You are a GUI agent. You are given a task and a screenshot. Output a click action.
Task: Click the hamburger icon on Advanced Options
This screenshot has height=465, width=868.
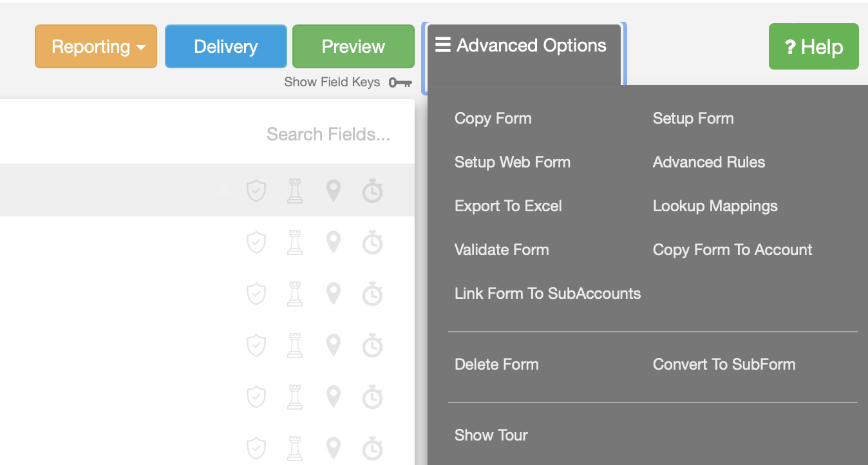click(442, 45)
